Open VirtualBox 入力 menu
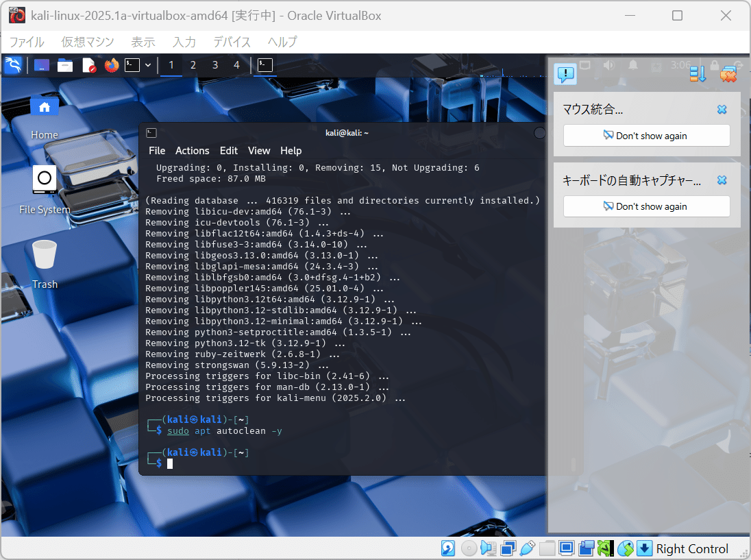 click(184, 42)
